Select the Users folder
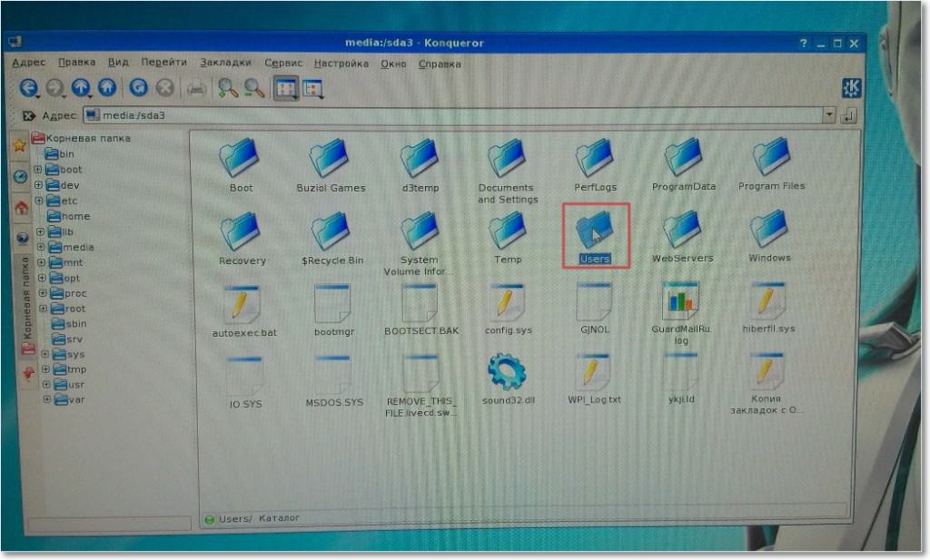This screenshot has width=930, height=560. 595,236
